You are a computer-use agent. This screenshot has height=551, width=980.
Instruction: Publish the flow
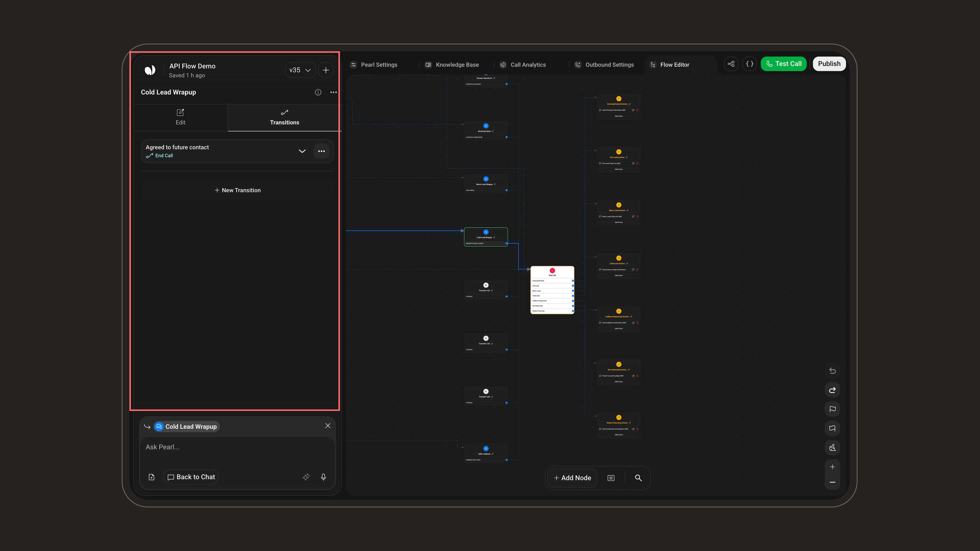pos(829,64)
